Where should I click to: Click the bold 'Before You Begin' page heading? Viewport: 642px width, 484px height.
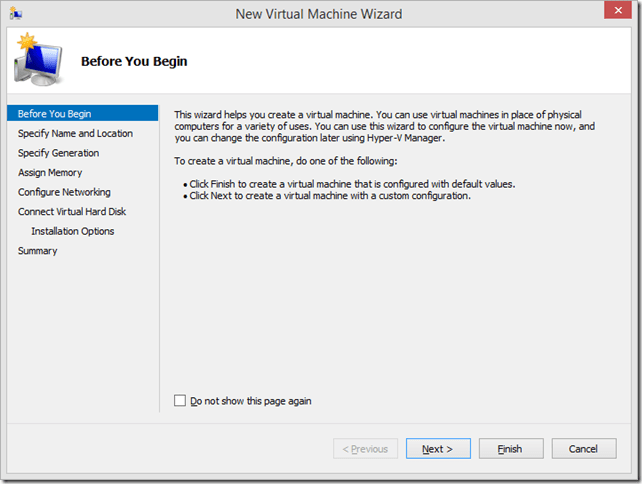pos(134,62)
